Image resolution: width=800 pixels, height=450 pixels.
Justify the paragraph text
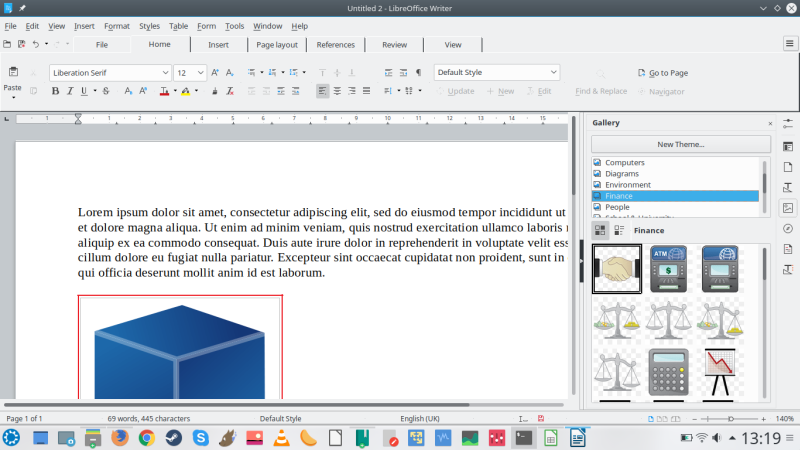[366, 91]
